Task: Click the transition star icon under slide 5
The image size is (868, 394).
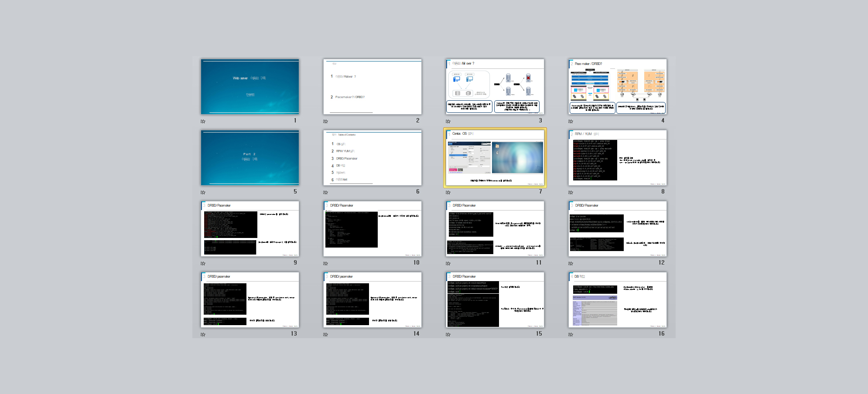Action: click(203, 193)
